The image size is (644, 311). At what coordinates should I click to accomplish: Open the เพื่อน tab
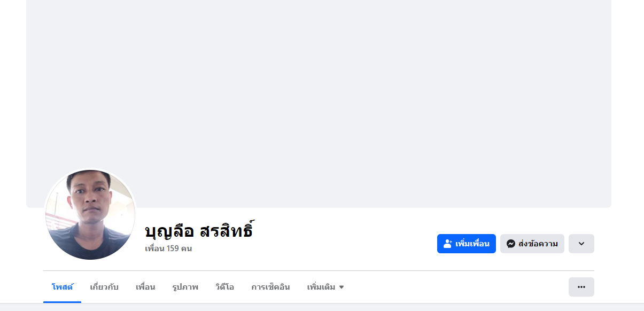145,287
